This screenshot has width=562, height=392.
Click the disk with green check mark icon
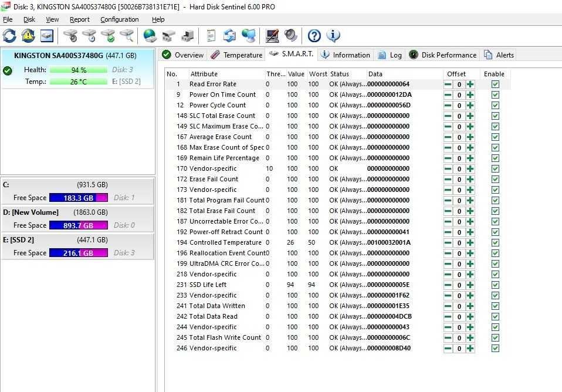pyautogui.click(x=108, y=36)
